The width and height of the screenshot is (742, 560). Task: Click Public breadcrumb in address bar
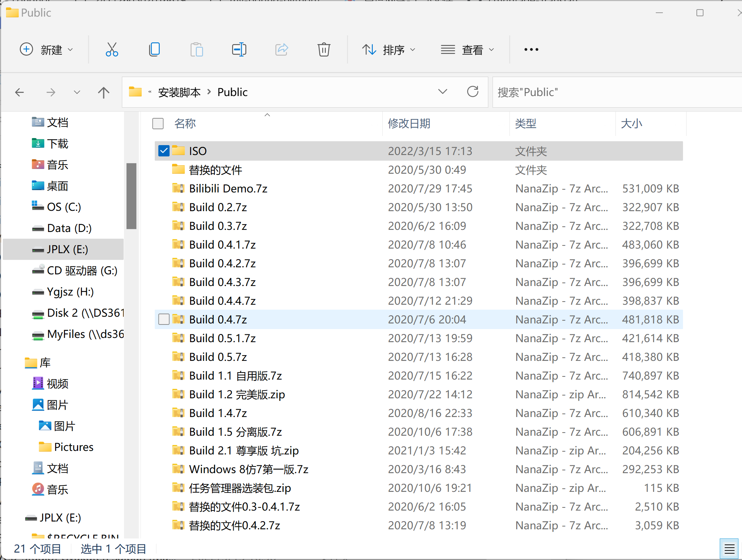tap(232, 92)
